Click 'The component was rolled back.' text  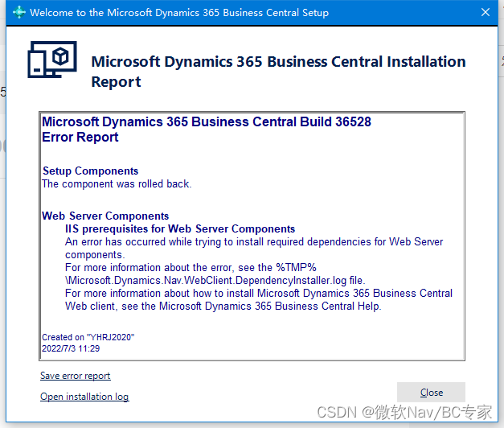[x=117, y=183]
